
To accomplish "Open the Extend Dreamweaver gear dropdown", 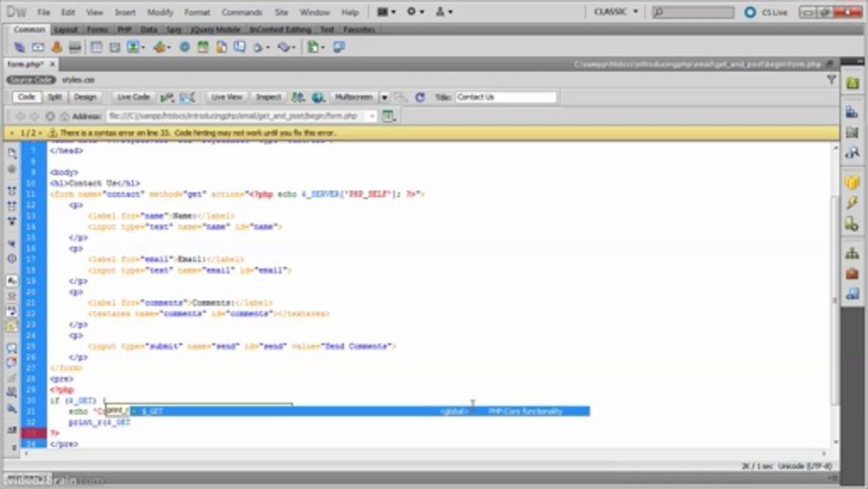I will pos(415,12).
